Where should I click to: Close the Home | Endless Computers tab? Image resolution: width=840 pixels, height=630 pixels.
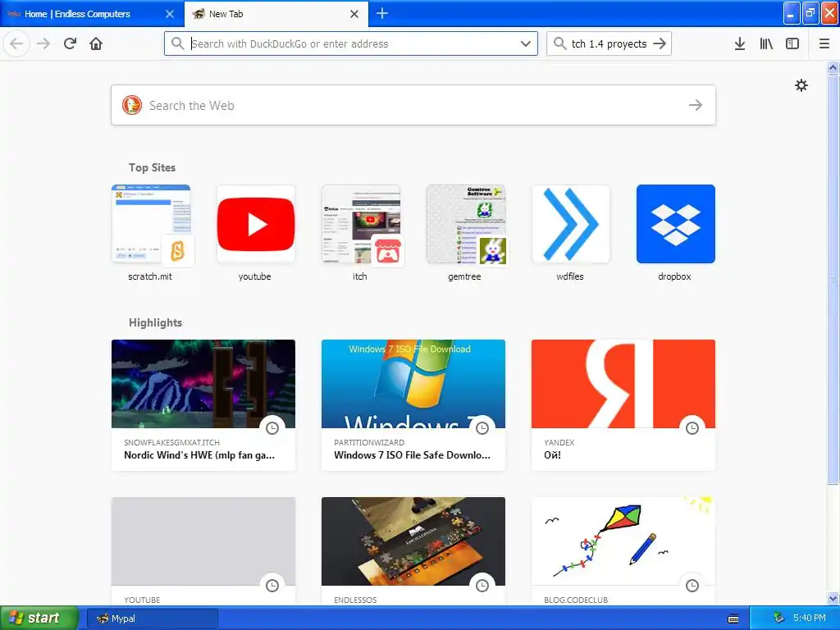170,14
